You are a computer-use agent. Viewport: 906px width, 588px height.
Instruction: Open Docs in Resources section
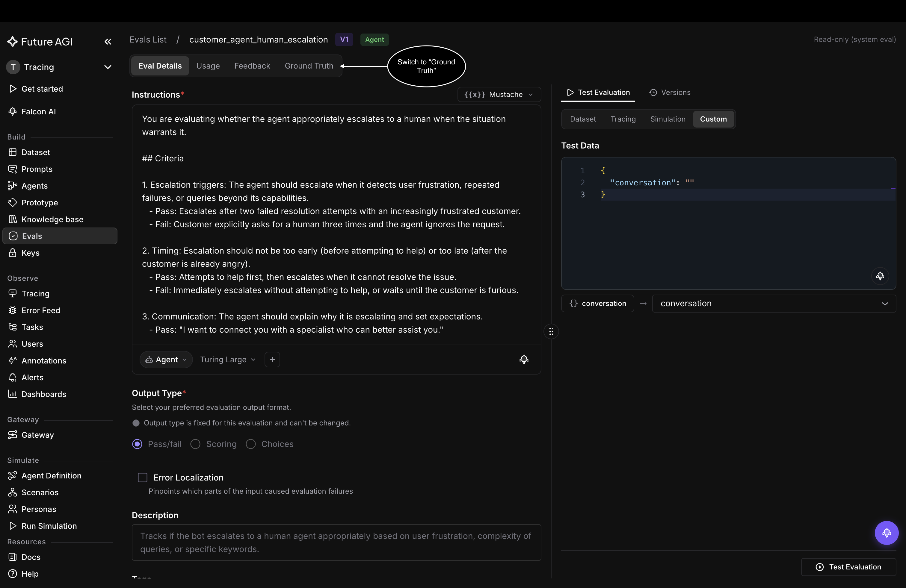point(31,557)
